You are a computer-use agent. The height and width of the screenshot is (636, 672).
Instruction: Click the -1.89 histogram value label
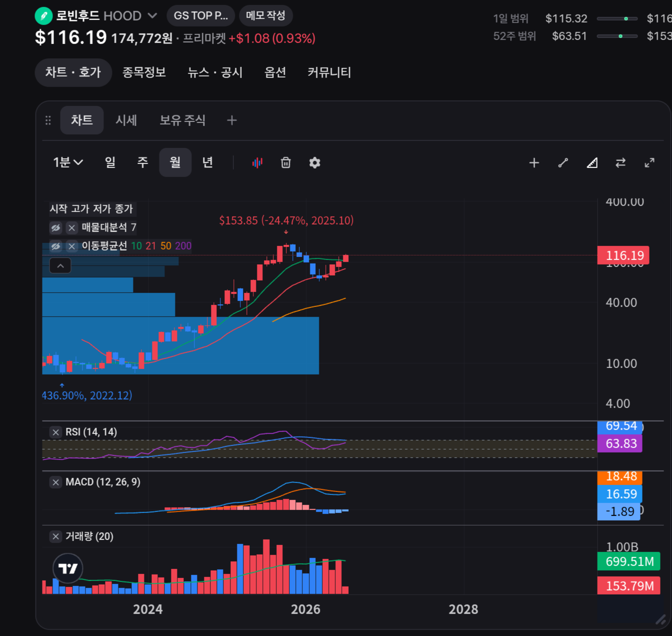coord(619,511)
